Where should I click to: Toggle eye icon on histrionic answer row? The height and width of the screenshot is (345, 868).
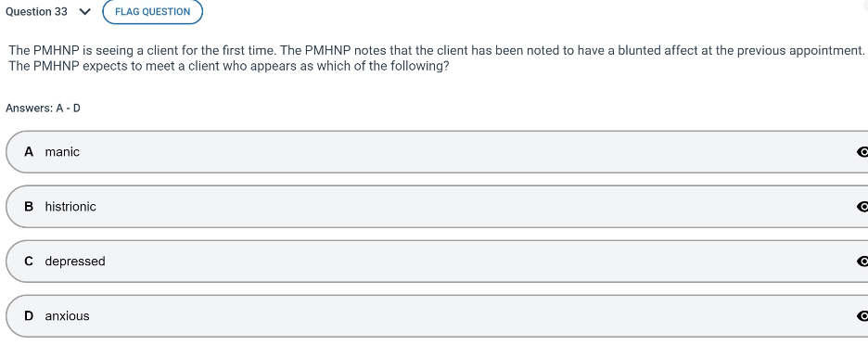(862, 207)
